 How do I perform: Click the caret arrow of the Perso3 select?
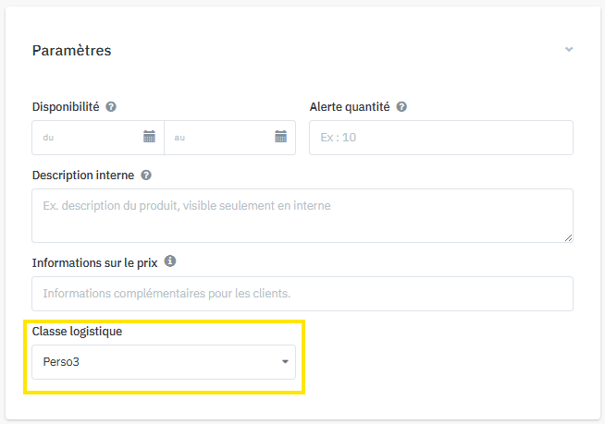tap(285, 362)
